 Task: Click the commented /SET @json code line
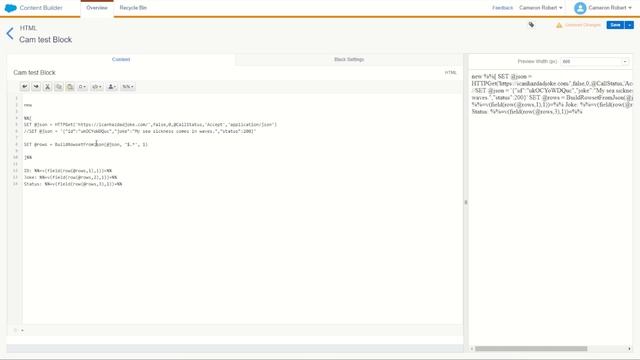pos(140,131)
